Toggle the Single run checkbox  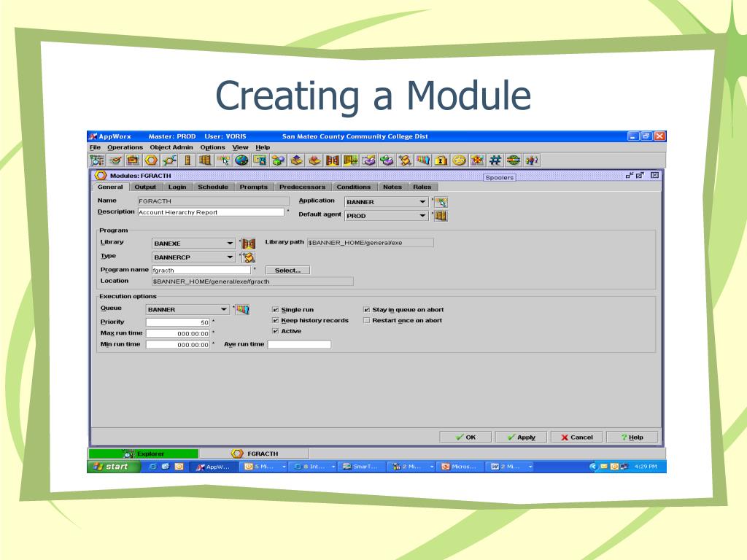pyautogui.click(x=275, y=309)
